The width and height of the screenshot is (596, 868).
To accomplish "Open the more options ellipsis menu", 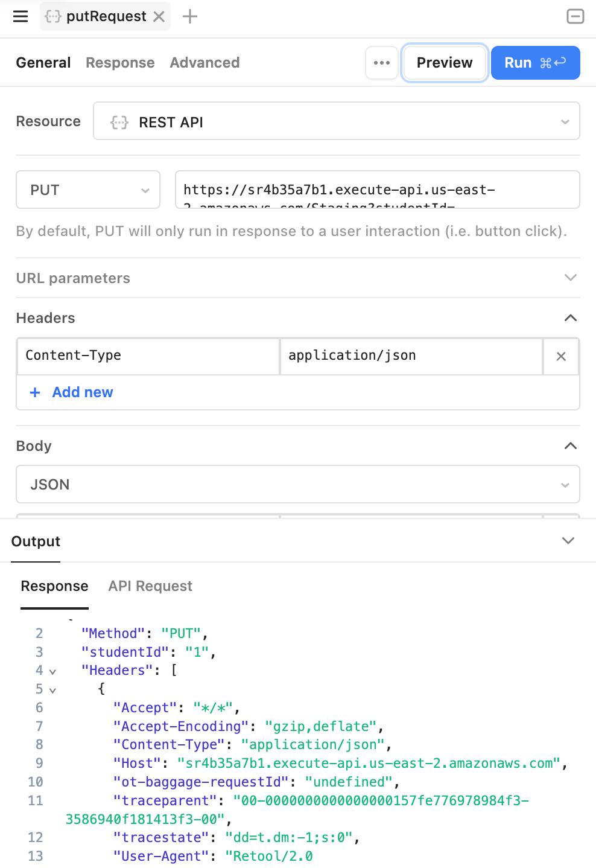I will tap(382, 63).
